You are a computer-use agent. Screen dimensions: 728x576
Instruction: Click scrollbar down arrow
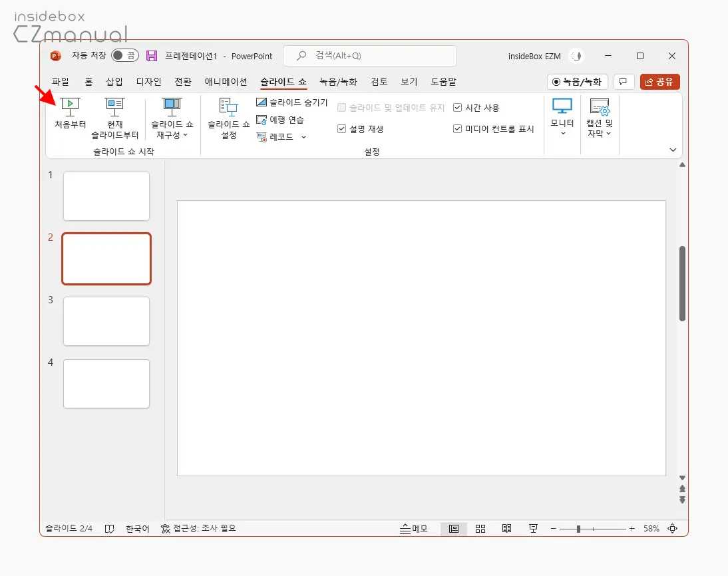point(682,478)
